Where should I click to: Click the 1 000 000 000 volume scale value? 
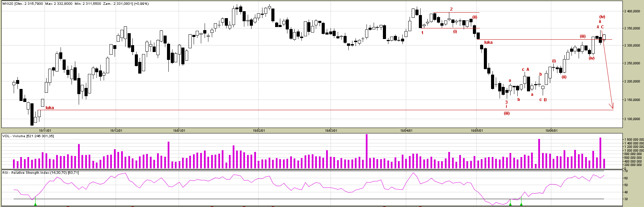click(x=634, y=151)
